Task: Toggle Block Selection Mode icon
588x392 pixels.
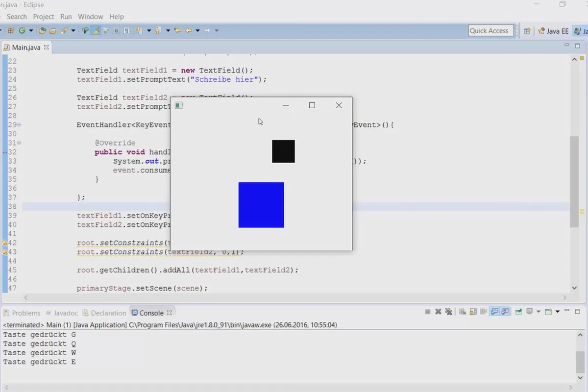Action: [x=116, y=30]
